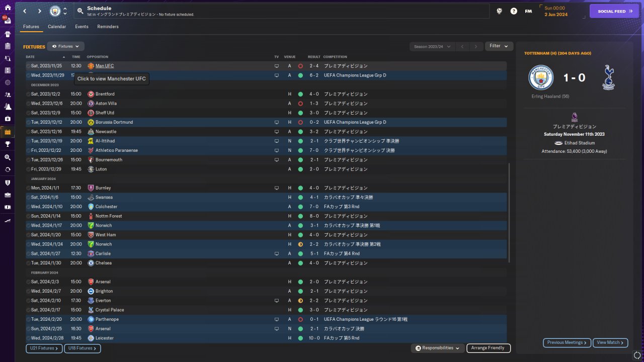Click the Man UFC club badge
The image size is (644, 362).
coord(91,66)
